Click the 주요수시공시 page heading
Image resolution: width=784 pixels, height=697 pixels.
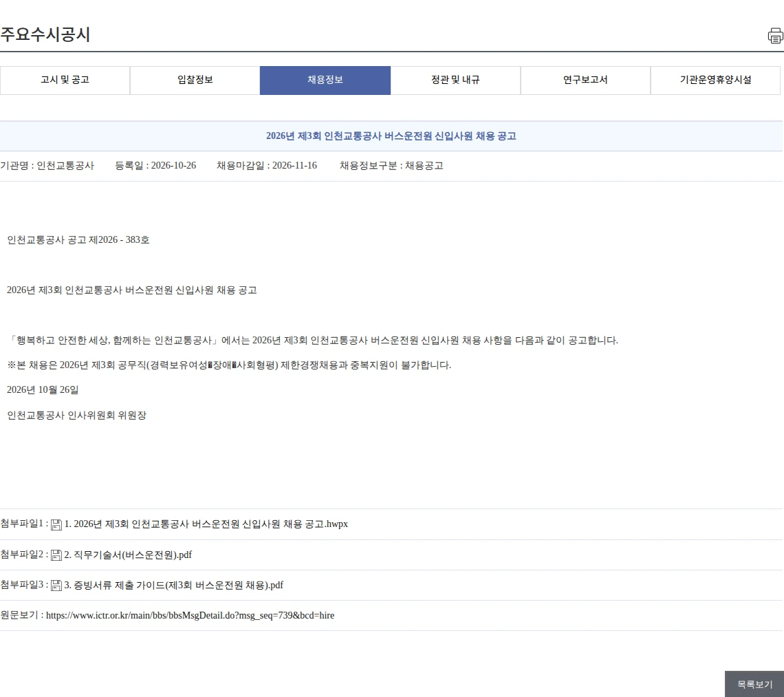pos(45,34)
